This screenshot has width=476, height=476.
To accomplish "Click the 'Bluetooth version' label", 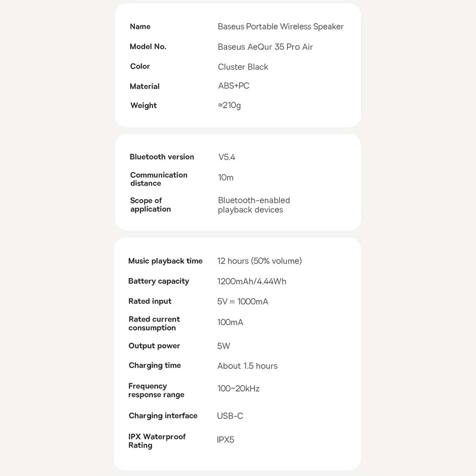I will click(161, 157).
